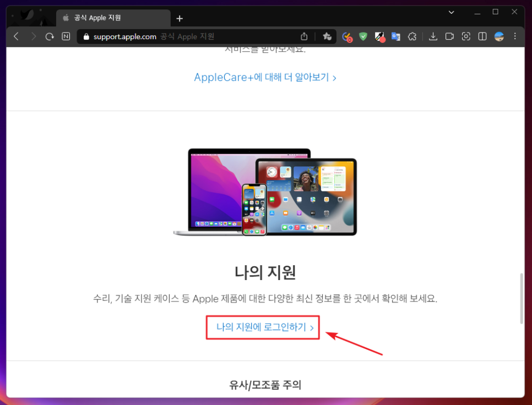Open Google Translate extension
This screenshot has height=405, width=532.
pyautogui.click(x=395, y=36)
